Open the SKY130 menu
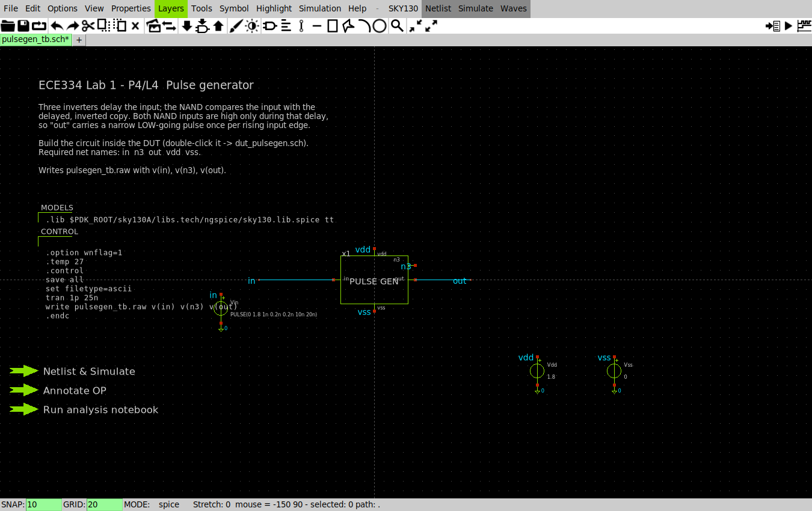This screenshot has height=511, width=812. pos(403,8)
